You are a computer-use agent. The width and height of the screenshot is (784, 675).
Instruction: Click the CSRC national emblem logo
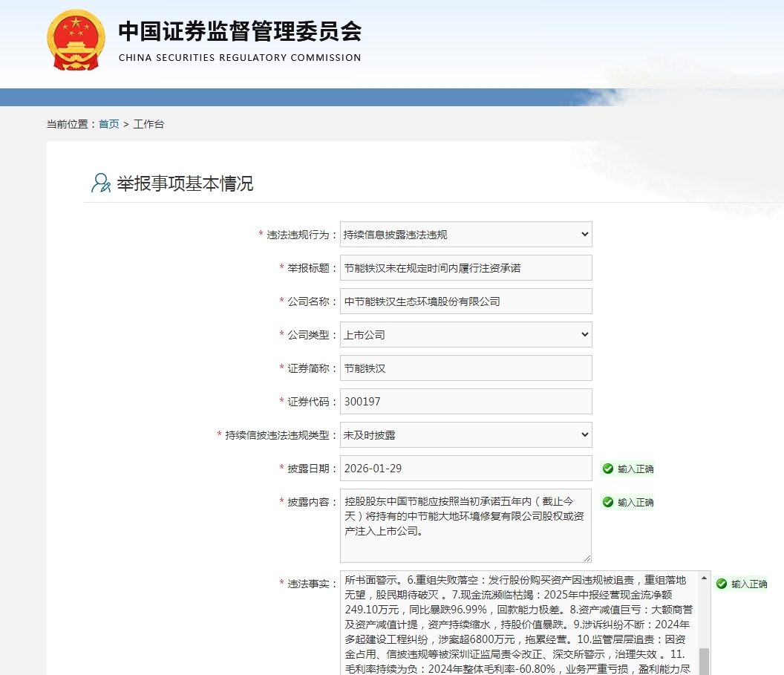[76, 40]
